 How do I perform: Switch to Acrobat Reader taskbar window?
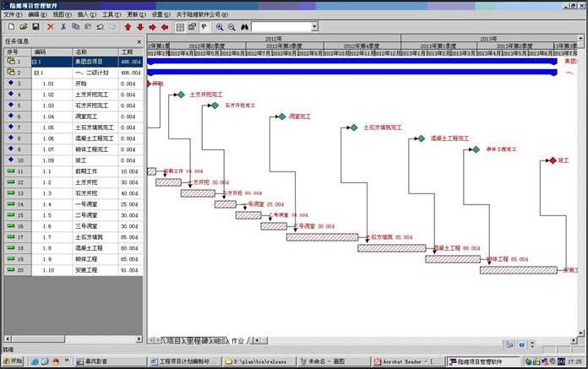pyautogui.click(x=408, y=361)
